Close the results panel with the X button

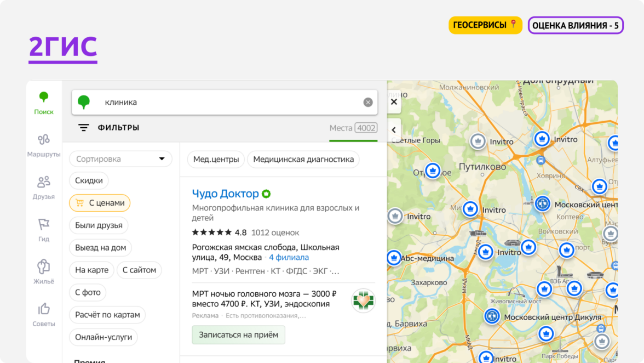(393, 102)
